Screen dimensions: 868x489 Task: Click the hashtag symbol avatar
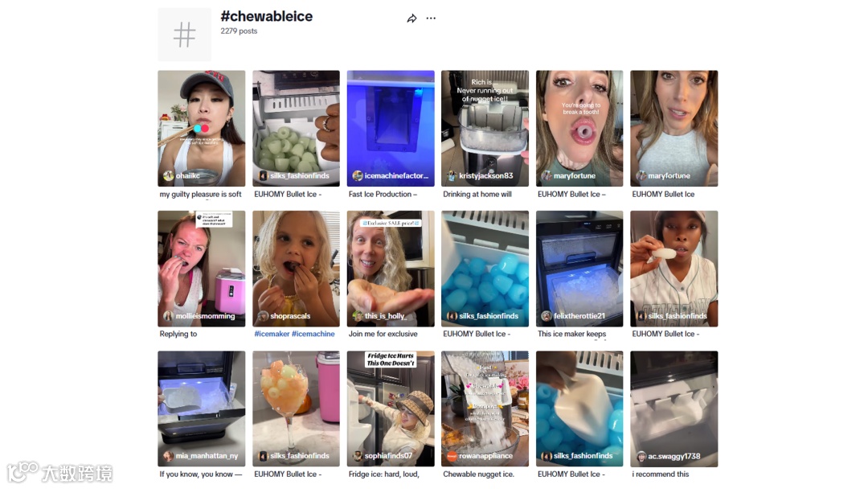tap(184, 35)
